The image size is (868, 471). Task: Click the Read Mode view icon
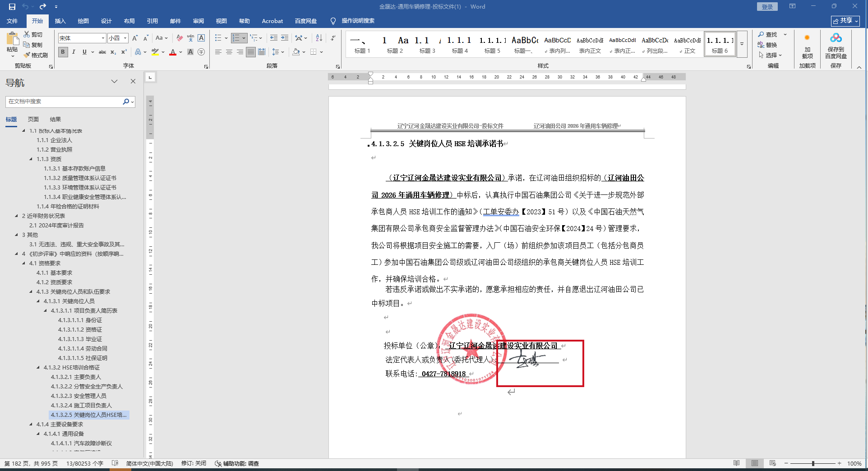coord(737,463)
